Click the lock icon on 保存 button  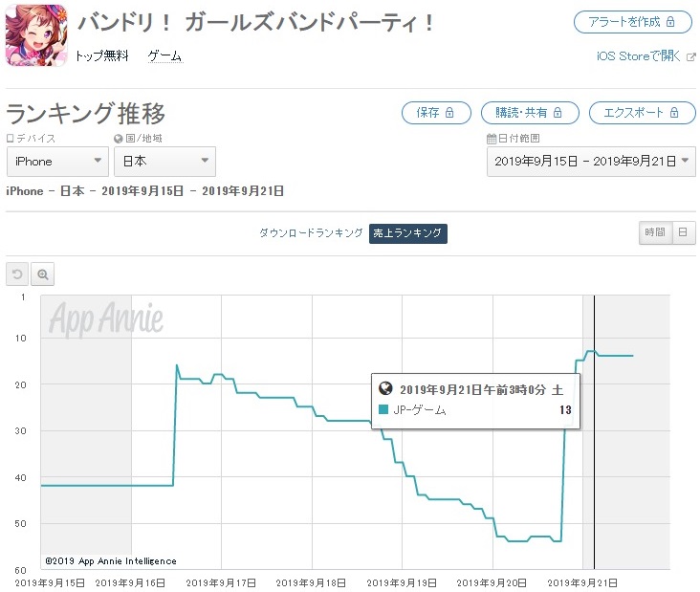(449, 113)
